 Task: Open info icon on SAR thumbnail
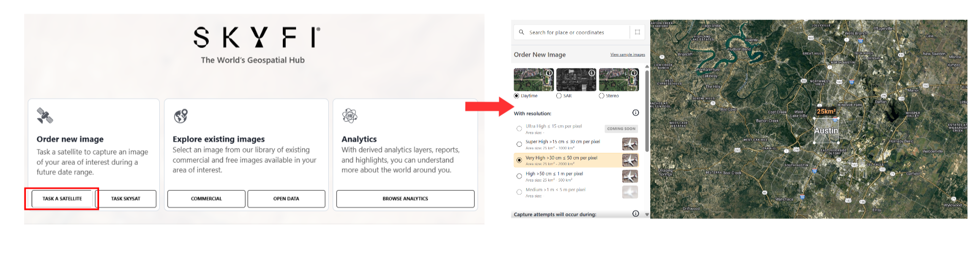coord(592,73)
